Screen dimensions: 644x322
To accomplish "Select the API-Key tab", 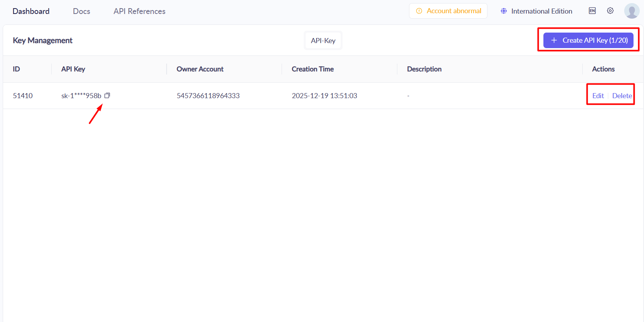I will [x=323, y=41].
